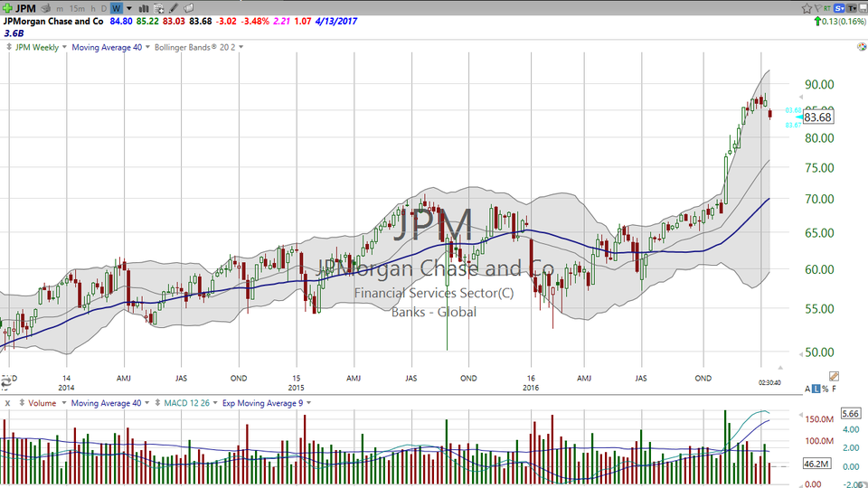Click the MACD value 5.66 box

tap(850, 413)
